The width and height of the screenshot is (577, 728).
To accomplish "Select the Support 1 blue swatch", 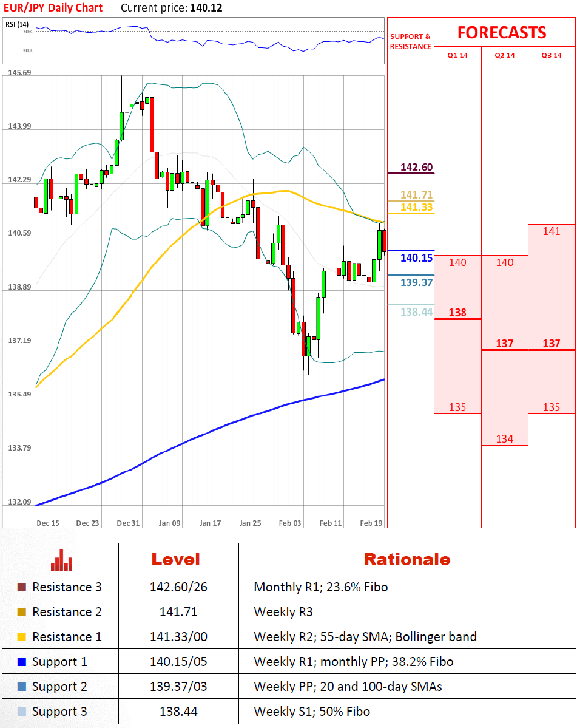I will 22,662.
